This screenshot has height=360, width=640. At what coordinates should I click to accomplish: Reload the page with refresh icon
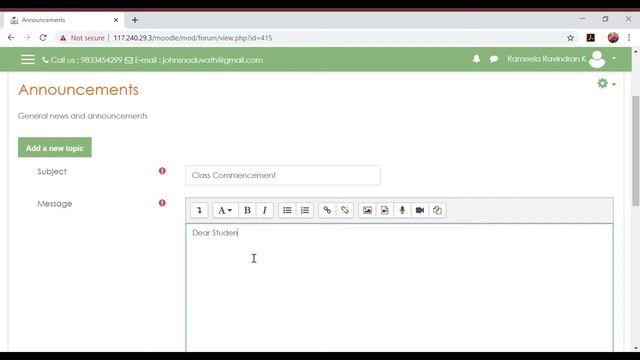43,38
